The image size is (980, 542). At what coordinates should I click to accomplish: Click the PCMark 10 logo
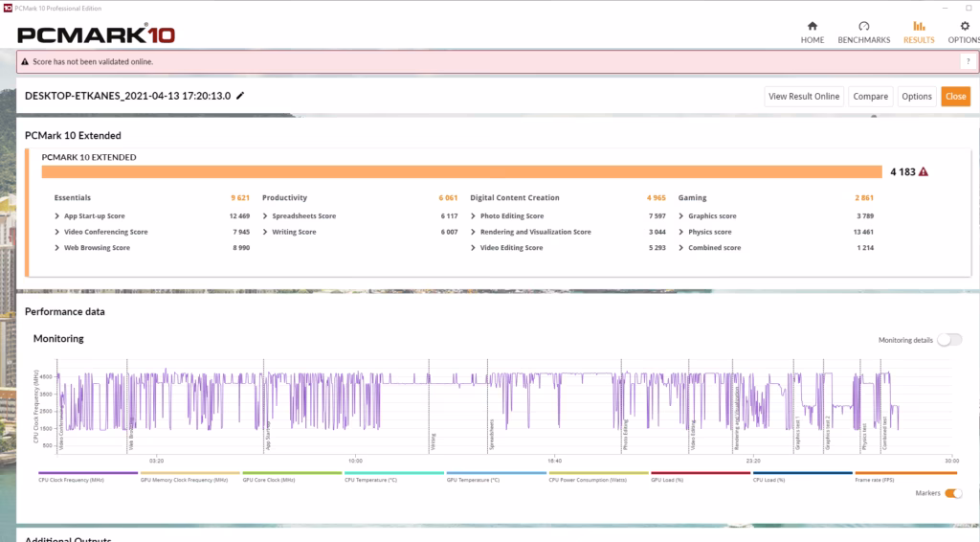coord(97,34)
